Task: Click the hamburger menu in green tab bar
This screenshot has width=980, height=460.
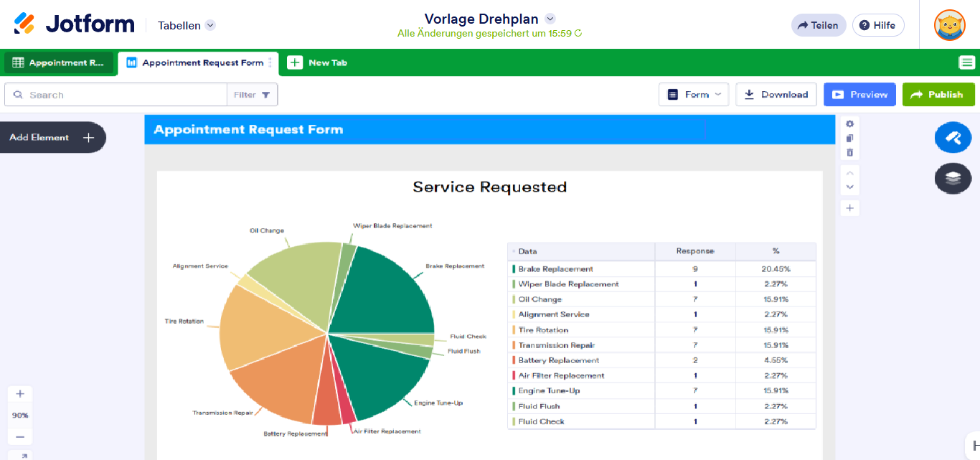Action: click(966, 62)
